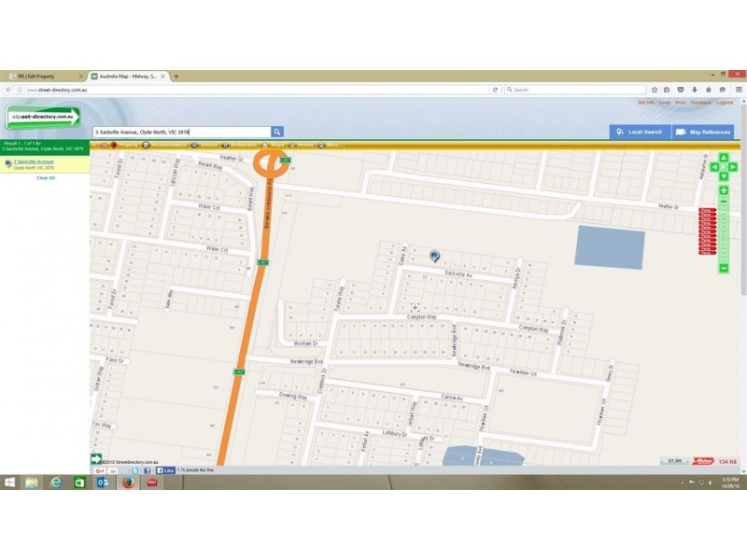Open a new browser tab
This screenshot has width=747, height=560.
[x=176, y=77]
